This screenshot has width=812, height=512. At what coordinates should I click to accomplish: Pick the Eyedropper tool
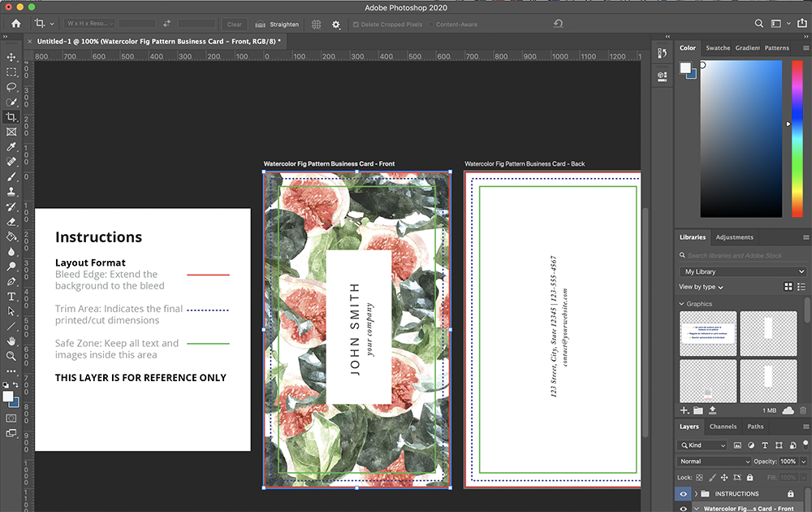tap(11, 147)
